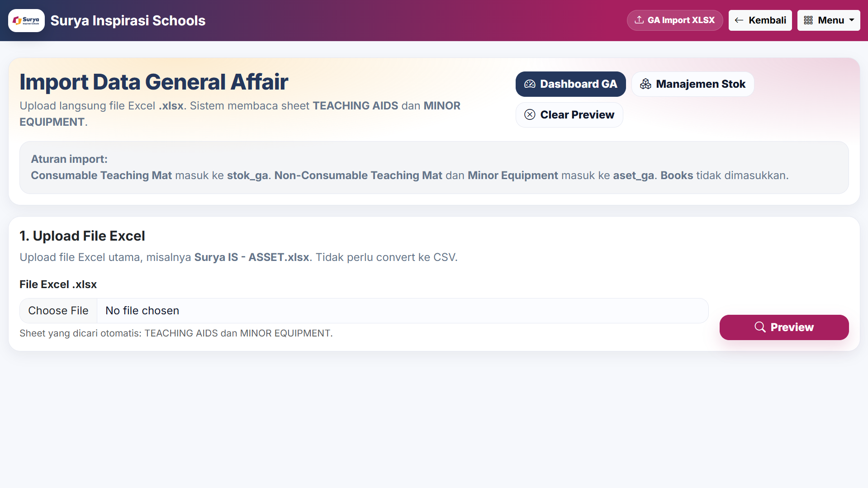
Task: Click the back arrow icon beside Kembali
Action: [x=739, y=20]
